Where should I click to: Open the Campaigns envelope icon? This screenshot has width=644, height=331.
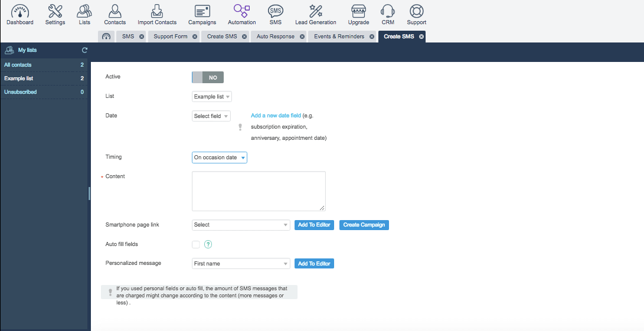[x=202, y=11]
